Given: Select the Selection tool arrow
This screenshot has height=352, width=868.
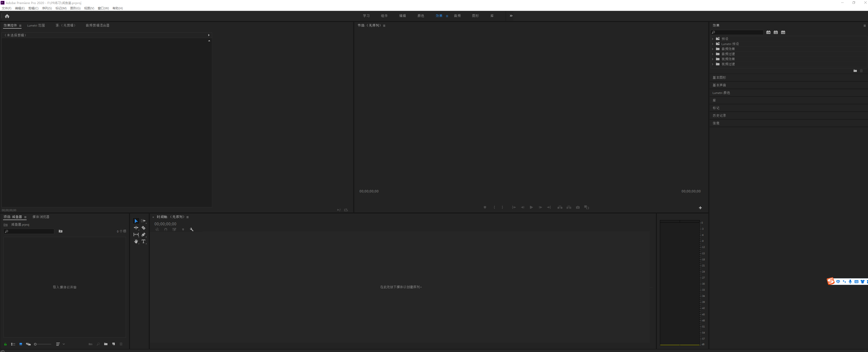Looking at the screenshot, I should click(136, 221).
